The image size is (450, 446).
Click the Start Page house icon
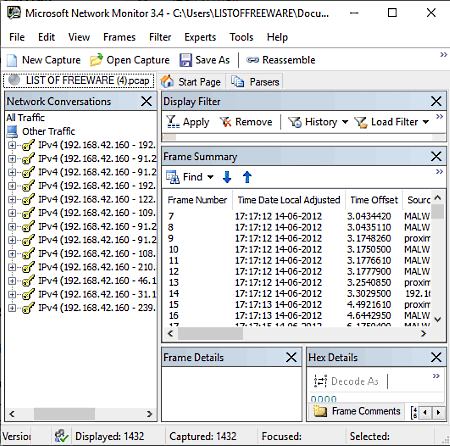tap(167, 81)
